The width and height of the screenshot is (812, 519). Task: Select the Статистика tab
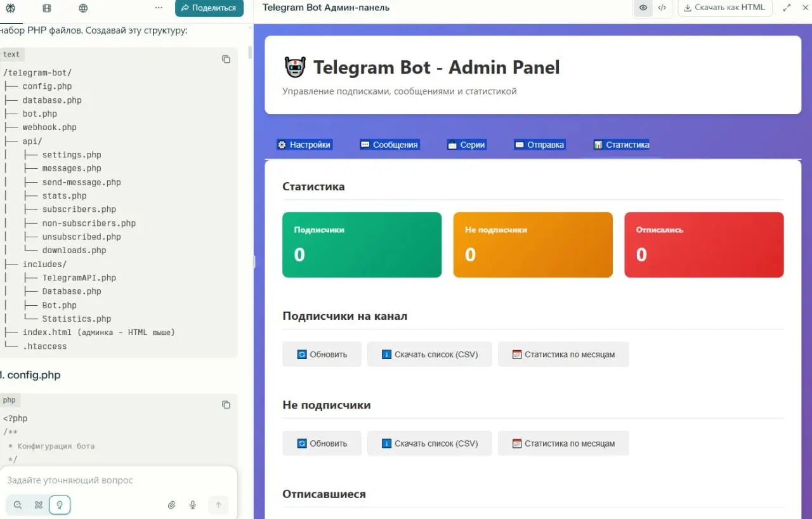621,145
